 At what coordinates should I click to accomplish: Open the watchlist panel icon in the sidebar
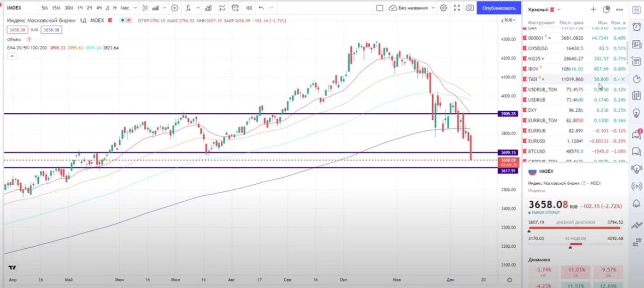(x=636, y=10)
